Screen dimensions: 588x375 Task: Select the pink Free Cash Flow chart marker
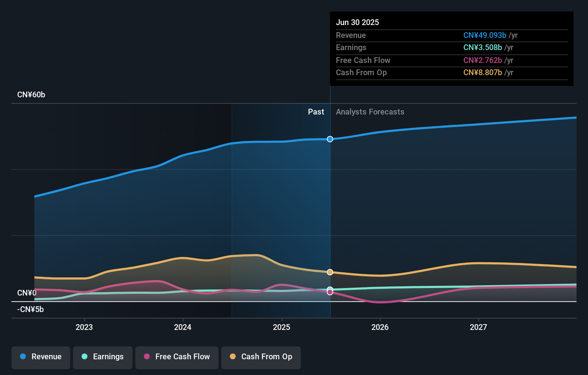coord(330,292)
